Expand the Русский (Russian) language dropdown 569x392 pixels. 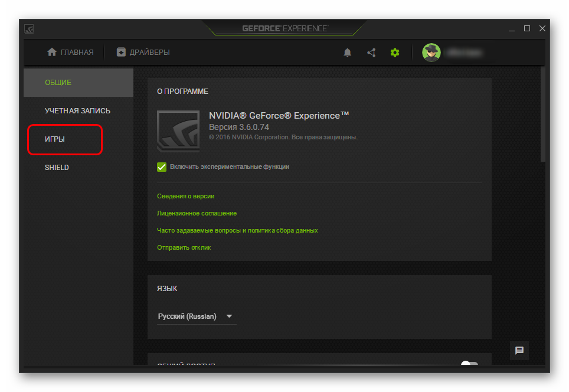pyautogui.click(x=197, y=316)
